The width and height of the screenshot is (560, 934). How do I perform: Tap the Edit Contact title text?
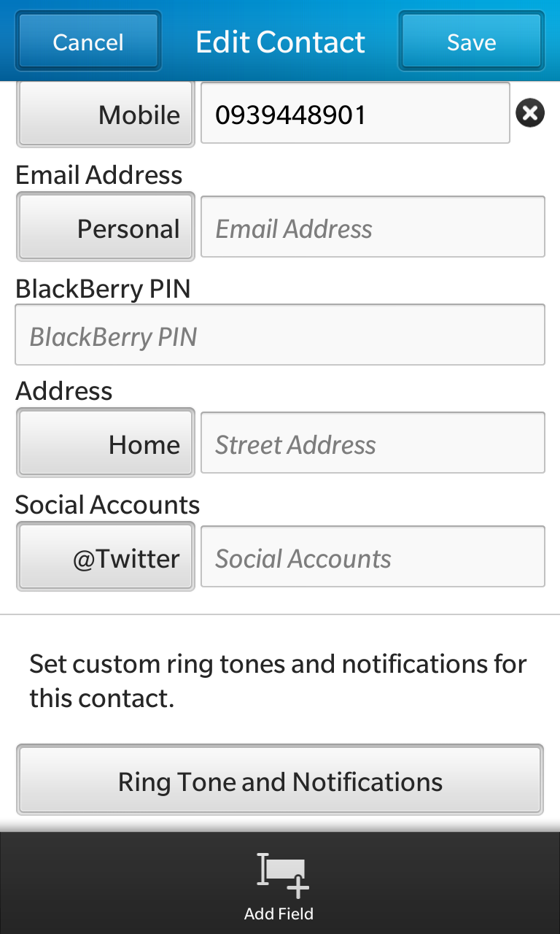280,42
